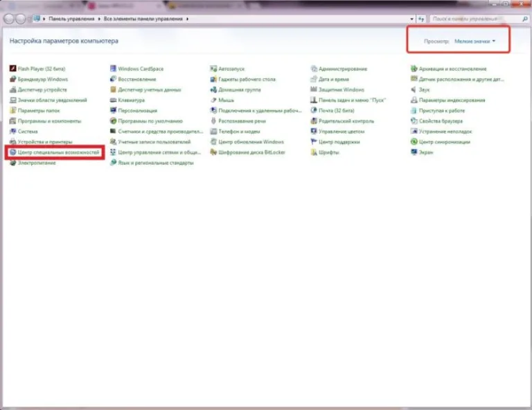Open the Клавиатура icon
Screen dimensions: 532x410
pyautogui.click(x=113, y=100)
